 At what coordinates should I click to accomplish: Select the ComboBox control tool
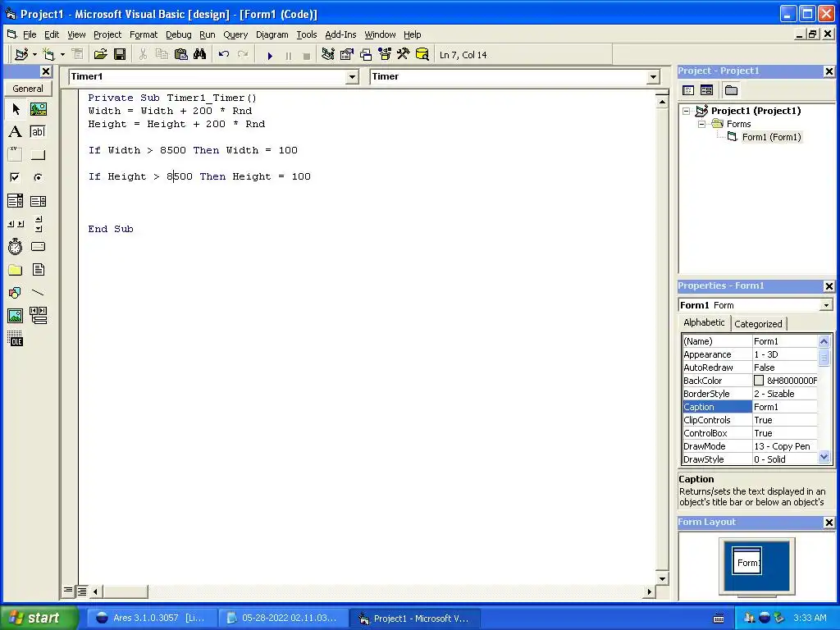16,201
